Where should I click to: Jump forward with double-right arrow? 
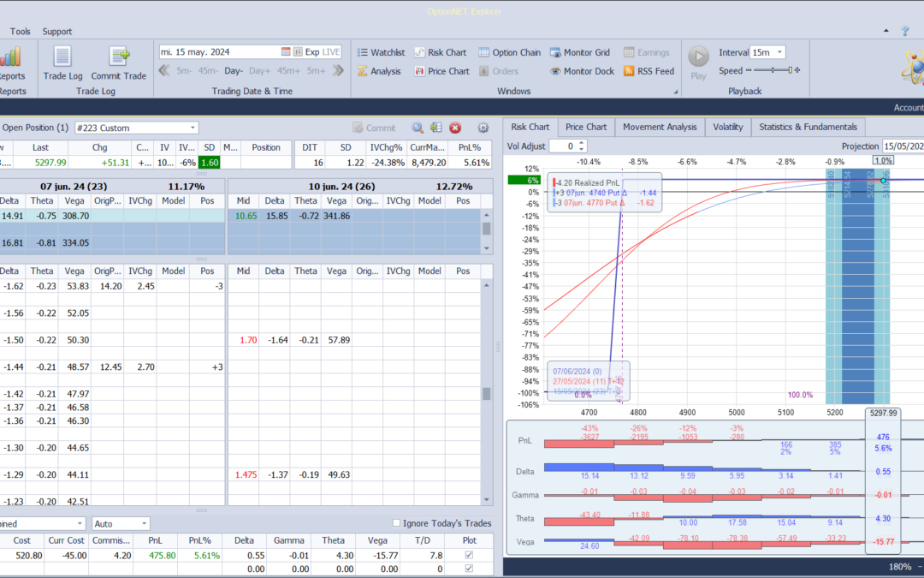(x=338, y=71)
